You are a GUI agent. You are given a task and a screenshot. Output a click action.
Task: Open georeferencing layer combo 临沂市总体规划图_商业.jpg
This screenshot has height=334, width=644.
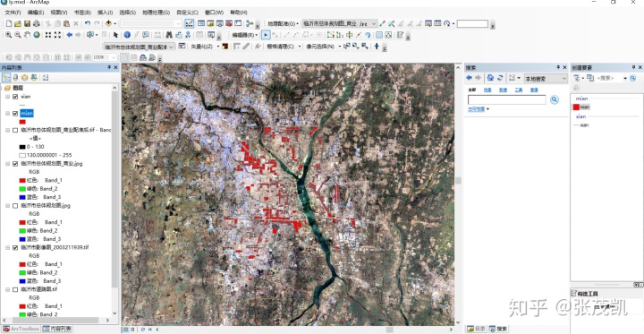coord(340,23)
